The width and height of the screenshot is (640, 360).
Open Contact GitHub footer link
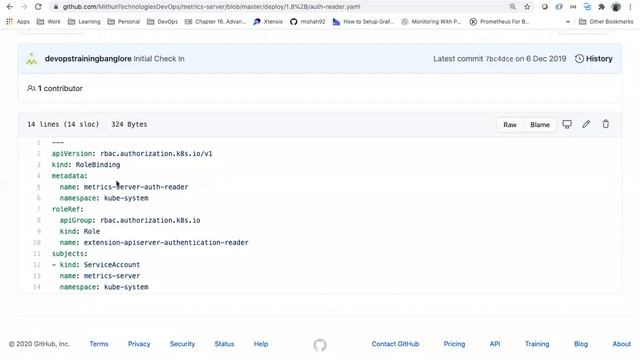point(395,344)
